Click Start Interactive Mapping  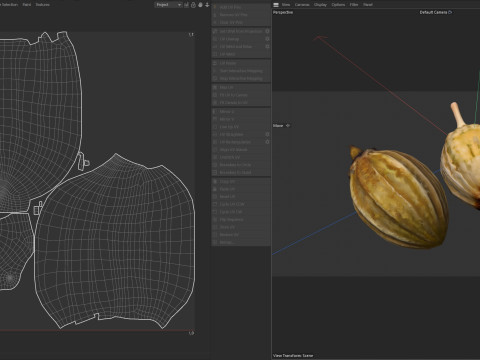pos(241,71)
